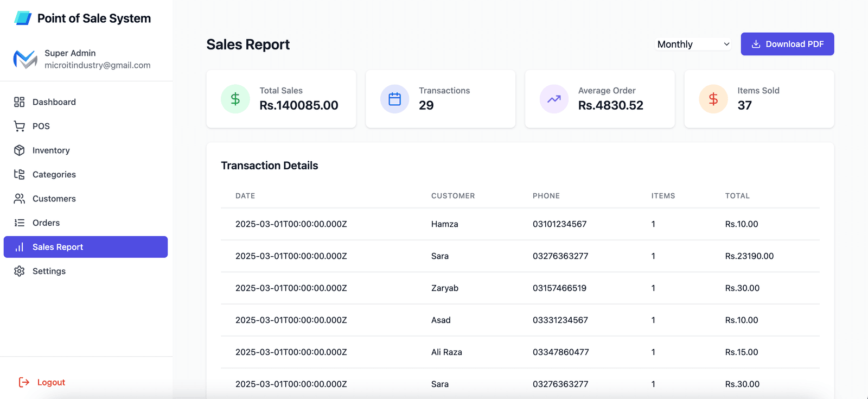The height and width of the screenshot is (399, 868).
Task: Select the Customers menu item
Action: (x=86, y=199)
